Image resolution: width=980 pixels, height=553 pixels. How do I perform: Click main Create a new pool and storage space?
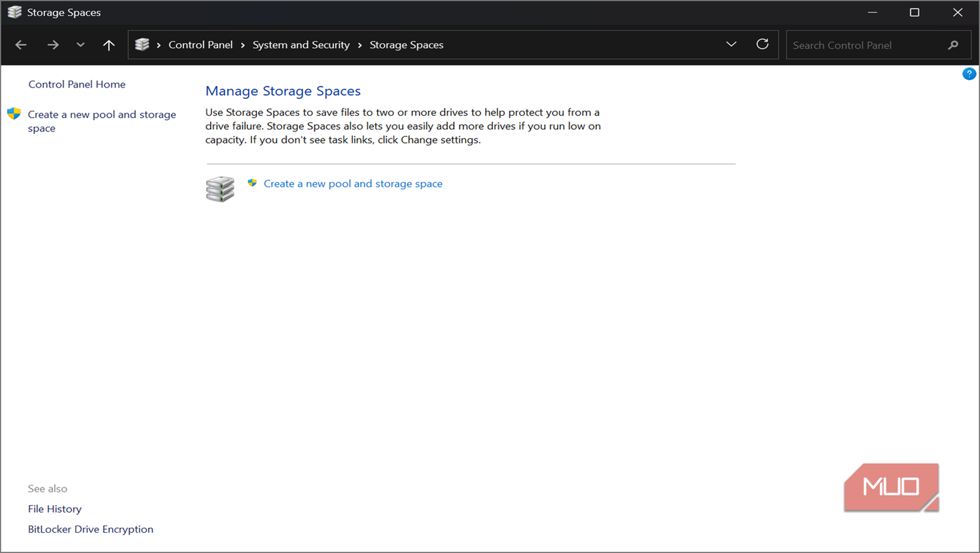pos(353,183)
